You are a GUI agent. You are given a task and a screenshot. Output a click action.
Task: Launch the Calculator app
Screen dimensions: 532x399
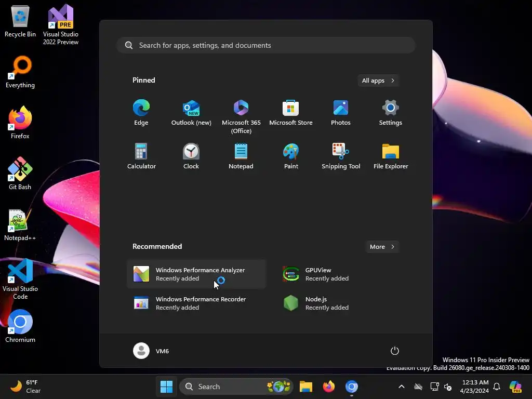(x=141, y=156)
